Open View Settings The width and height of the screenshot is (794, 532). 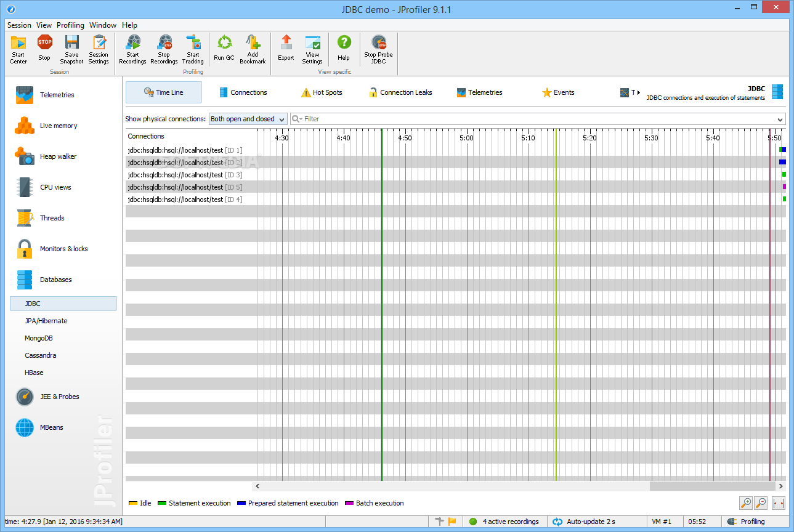[x=312, y=49]
